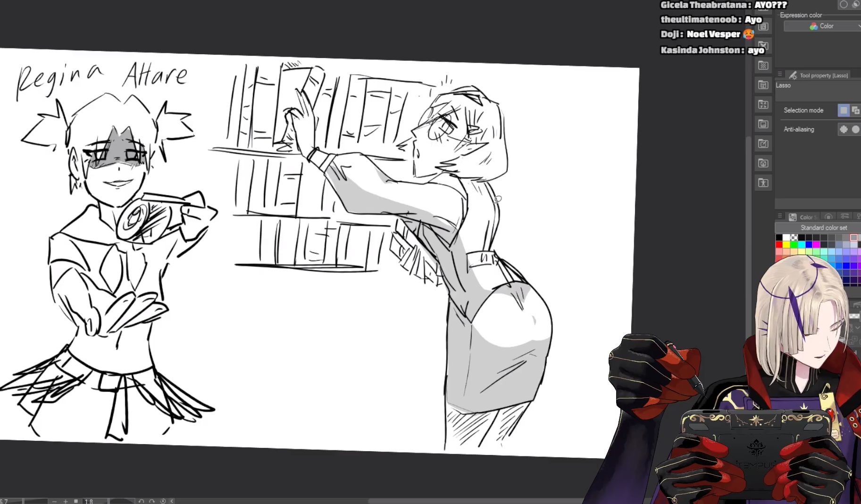This screenshot has width=861, height=504.
Task: Click the overlapping circles icon at top right
Action: click(x=856, y=4)
